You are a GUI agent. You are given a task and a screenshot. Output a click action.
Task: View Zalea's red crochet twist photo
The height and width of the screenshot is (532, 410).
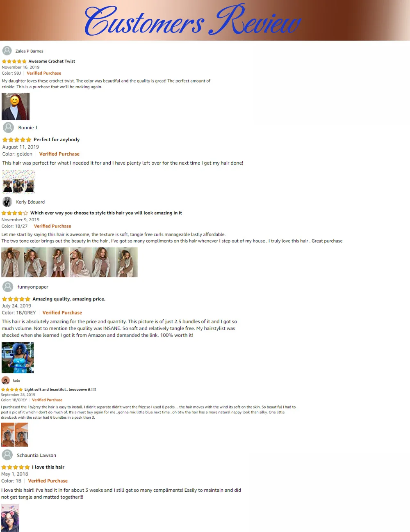point(16,106)
